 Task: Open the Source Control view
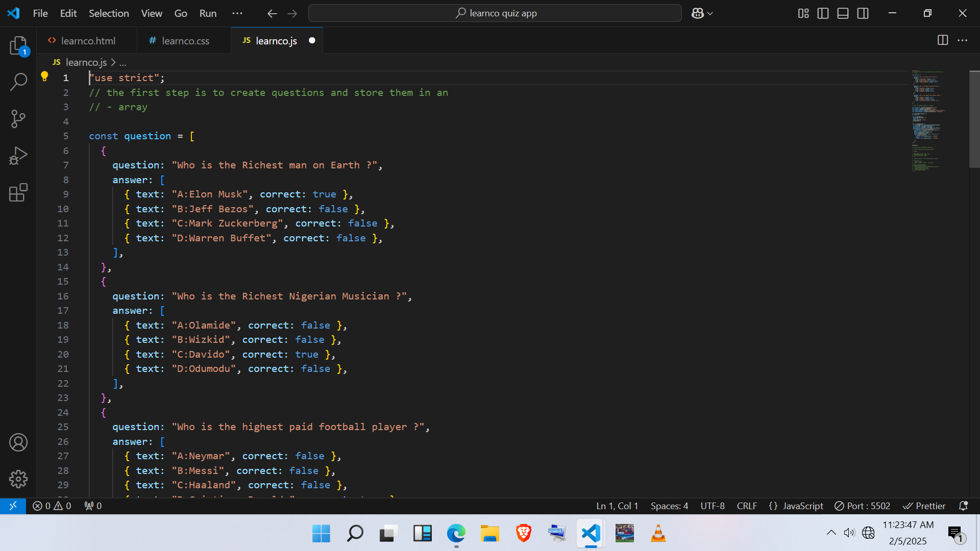pyautogui.click(x=18, y=119)
